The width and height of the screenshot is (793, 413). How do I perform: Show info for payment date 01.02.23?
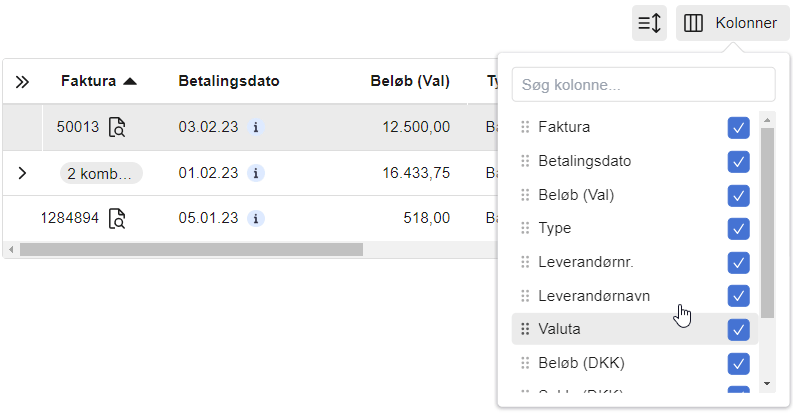click(x=256, y=173)
